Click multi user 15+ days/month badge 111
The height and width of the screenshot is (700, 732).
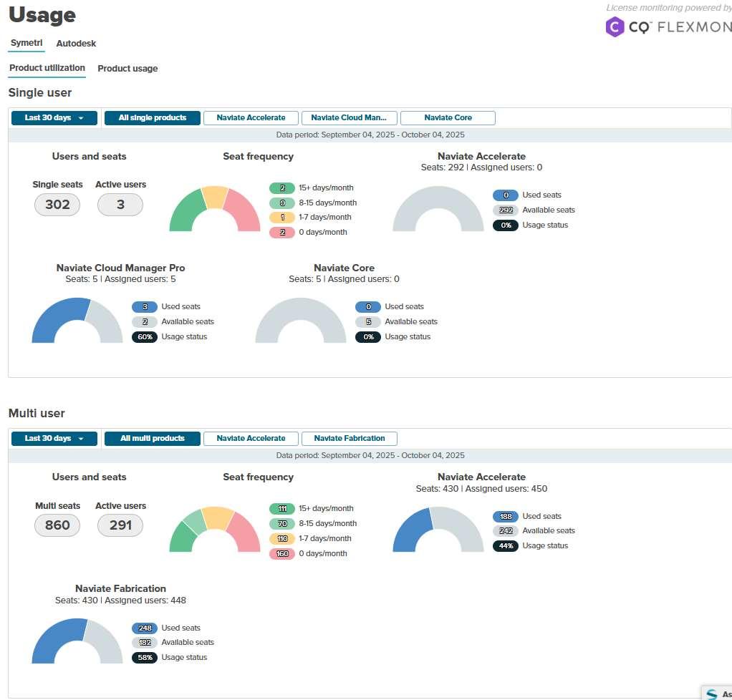click(x=282, y=509)
